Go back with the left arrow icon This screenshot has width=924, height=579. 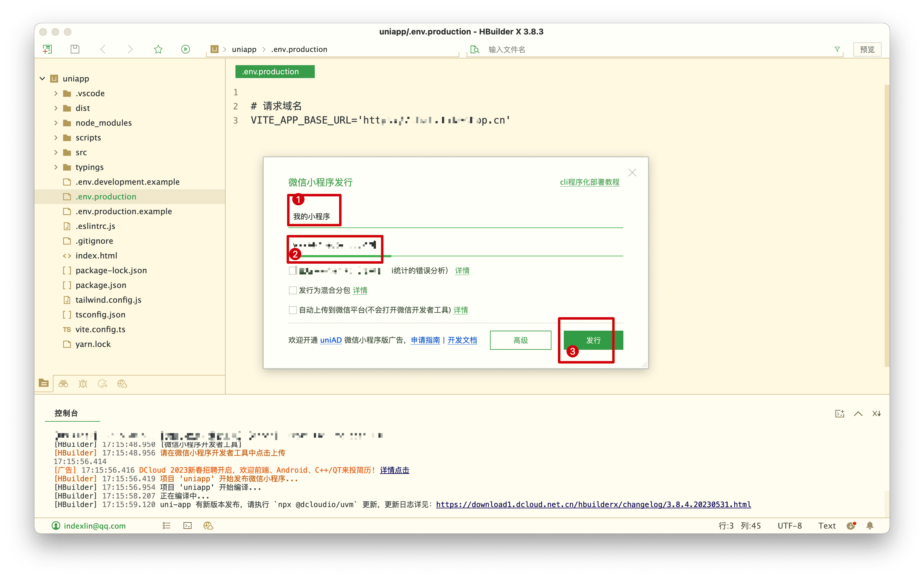tap(103, 49)
